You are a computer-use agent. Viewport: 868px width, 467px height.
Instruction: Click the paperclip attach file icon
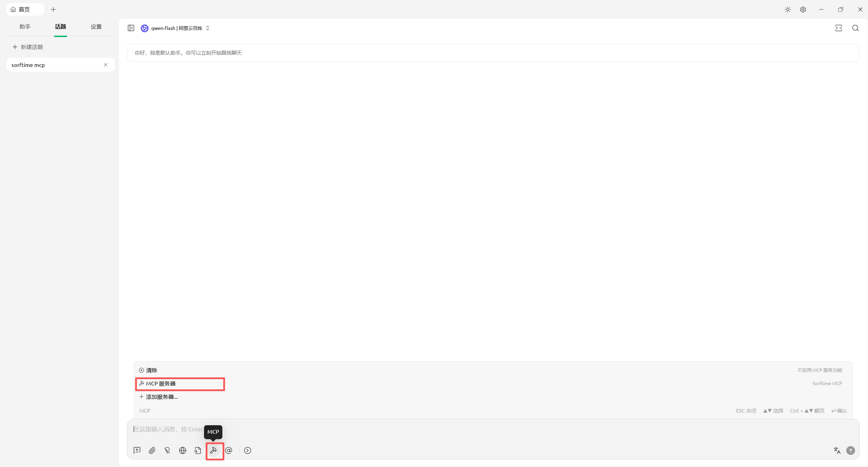tap(152, 450)
